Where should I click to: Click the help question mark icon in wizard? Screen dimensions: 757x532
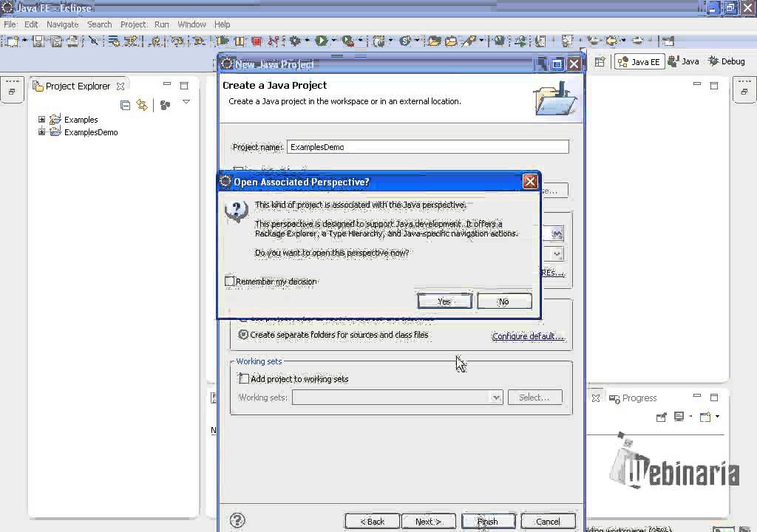(237, 520)
